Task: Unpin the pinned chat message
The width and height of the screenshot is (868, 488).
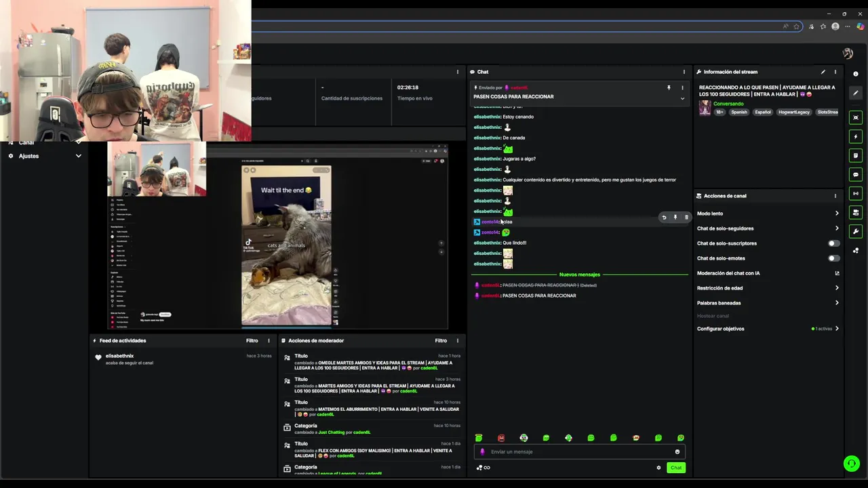Action: (669, 87)
